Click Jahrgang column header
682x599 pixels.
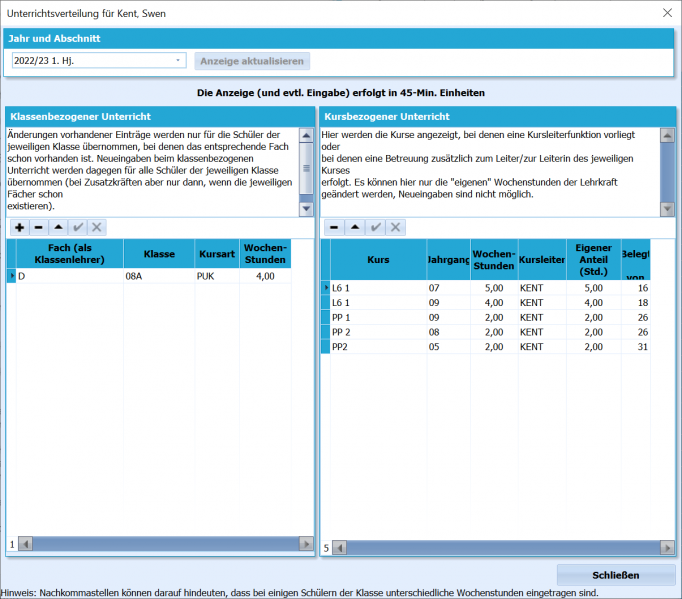(x=448, y=260)
